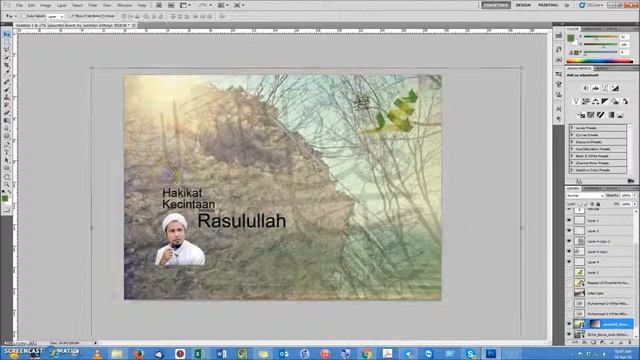Click the CS Live button
Screen dimensions: 640x360
click(590, 5)
